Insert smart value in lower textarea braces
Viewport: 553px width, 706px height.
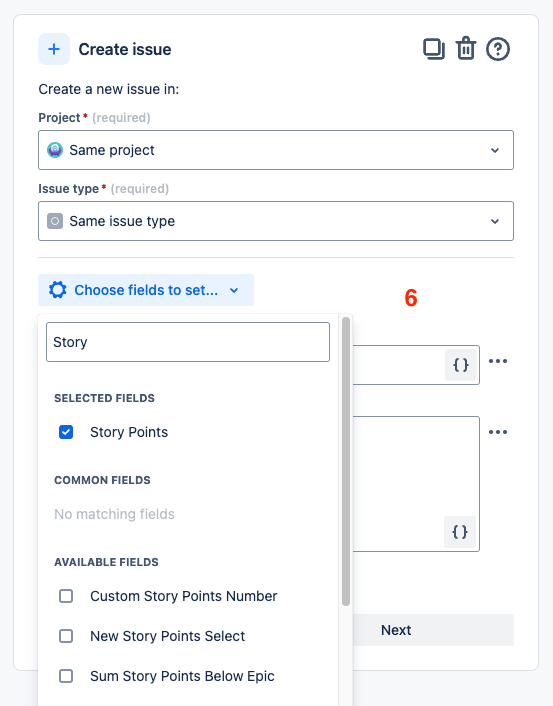[x=460, y=532]
